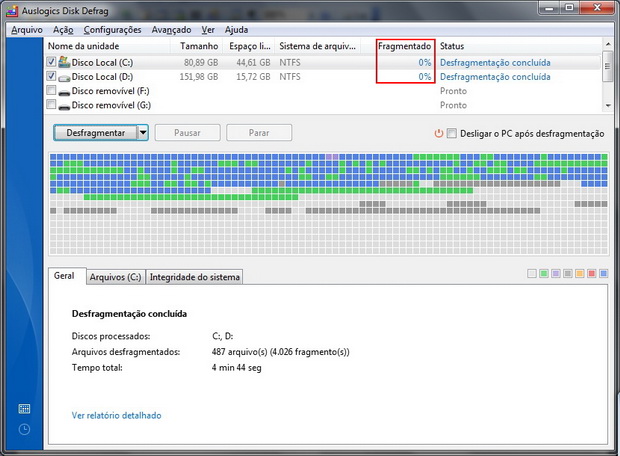Click the drive list scrollbar up arrow
Viewport: 620px width, 456px height.
[608, 44]
